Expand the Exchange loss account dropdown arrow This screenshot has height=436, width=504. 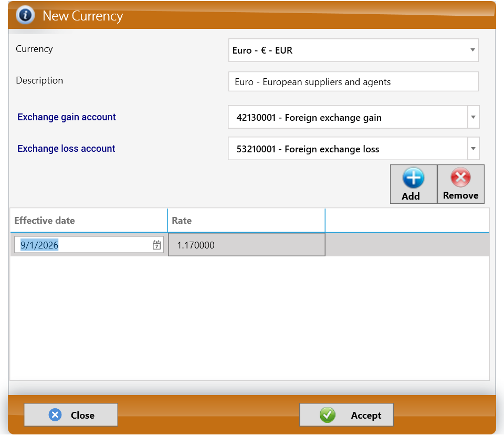click(473, 149)
